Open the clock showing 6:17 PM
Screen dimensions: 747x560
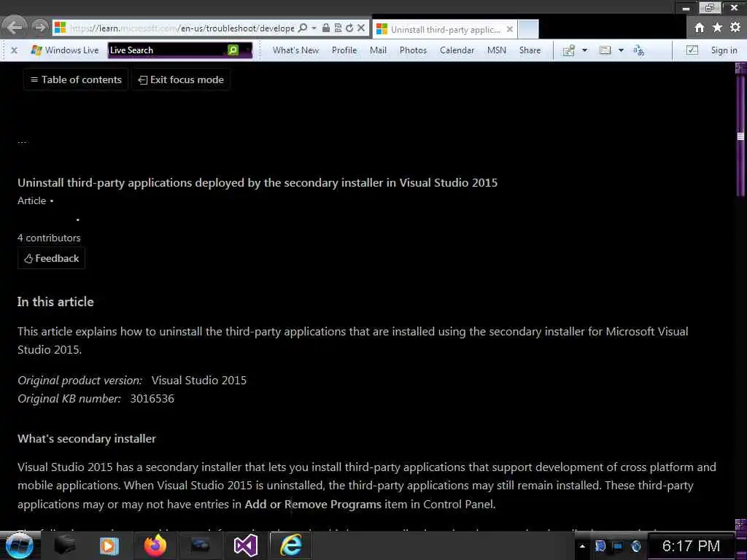(x=691, y=545)
